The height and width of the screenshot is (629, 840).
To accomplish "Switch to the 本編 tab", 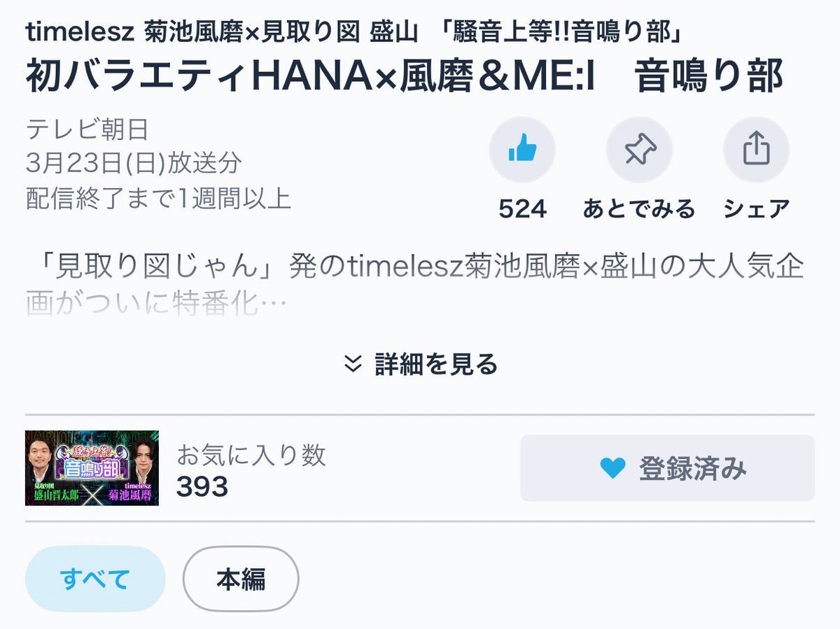I will pos(241,579).
